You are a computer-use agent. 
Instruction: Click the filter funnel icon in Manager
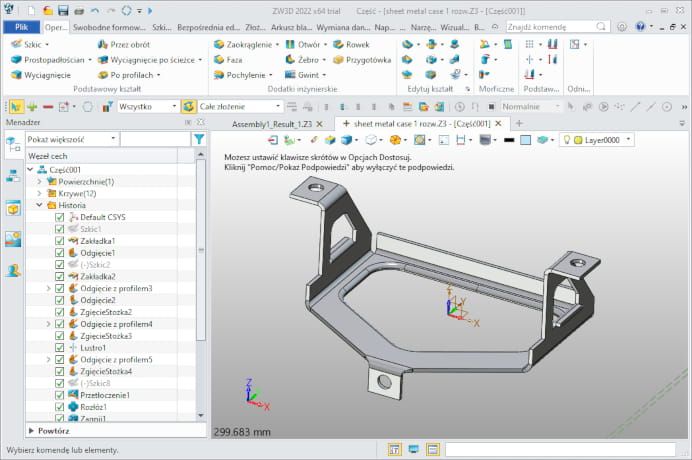point(199,139)
